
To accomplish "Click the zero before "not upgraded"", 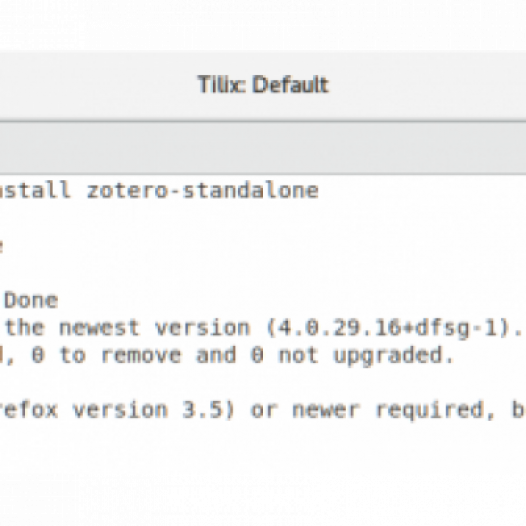I will point(257,355).
